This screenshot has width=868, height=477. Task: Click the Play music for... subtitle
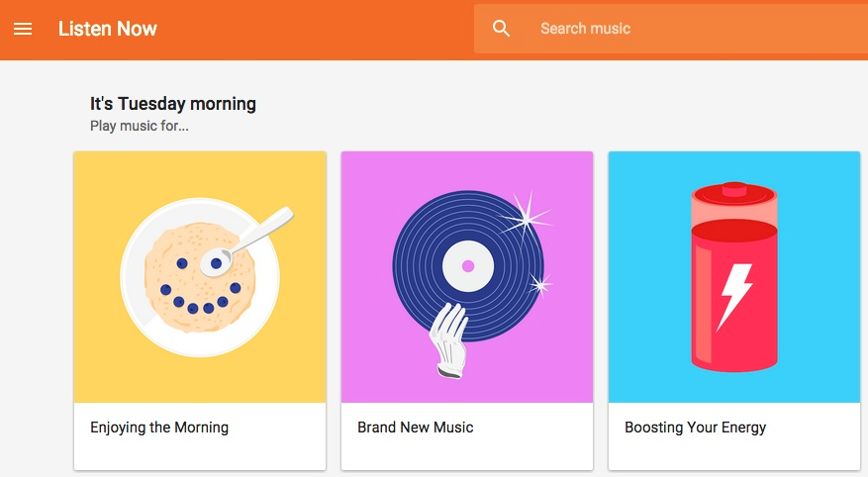(x=139, y=126)
